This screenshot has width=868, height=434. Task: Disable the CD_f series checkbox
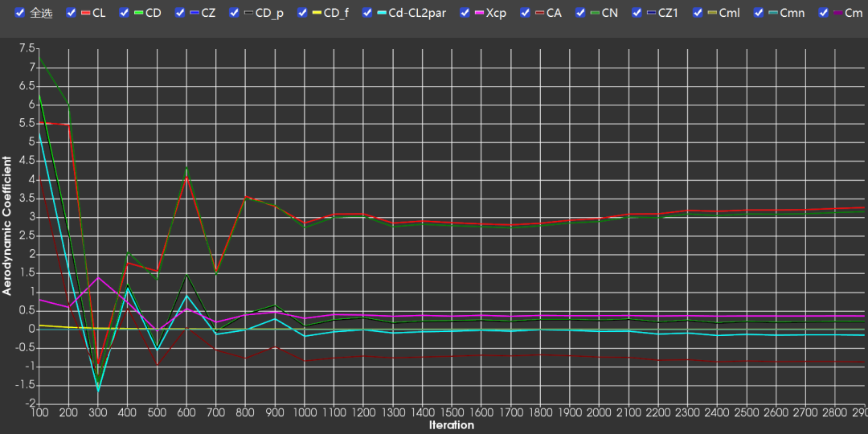[302, 13]
